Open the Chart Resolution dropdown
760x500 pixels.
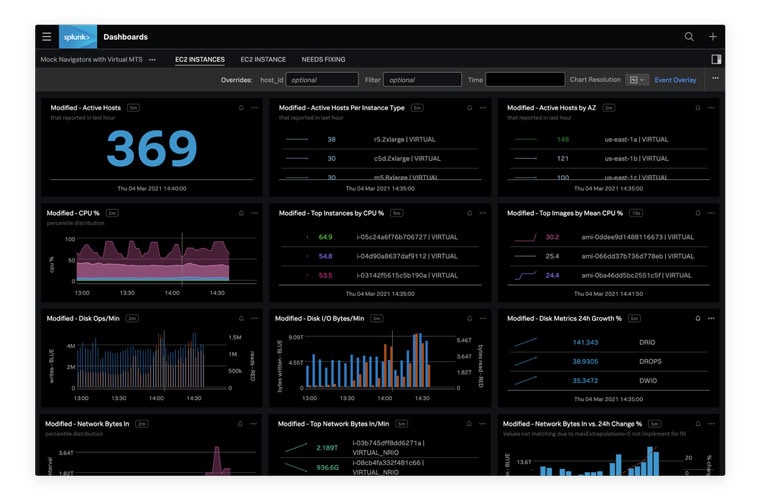pos(637,80)
